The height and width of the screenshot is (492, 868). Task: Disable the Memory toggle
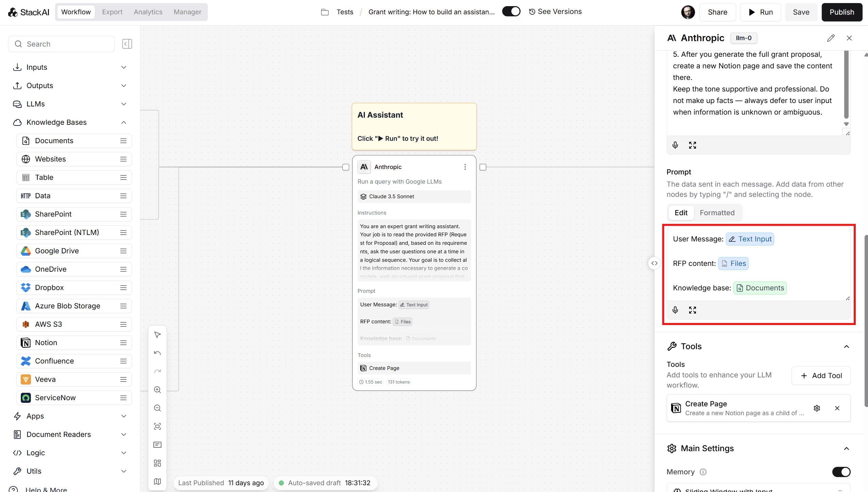[x=841, y=472]
